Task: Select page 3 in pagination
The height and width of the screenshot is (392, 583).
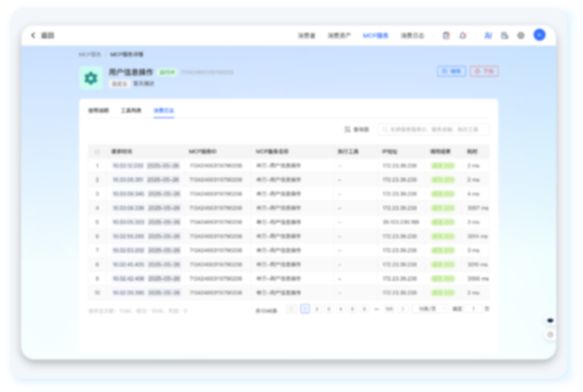Action: [329, 309]
